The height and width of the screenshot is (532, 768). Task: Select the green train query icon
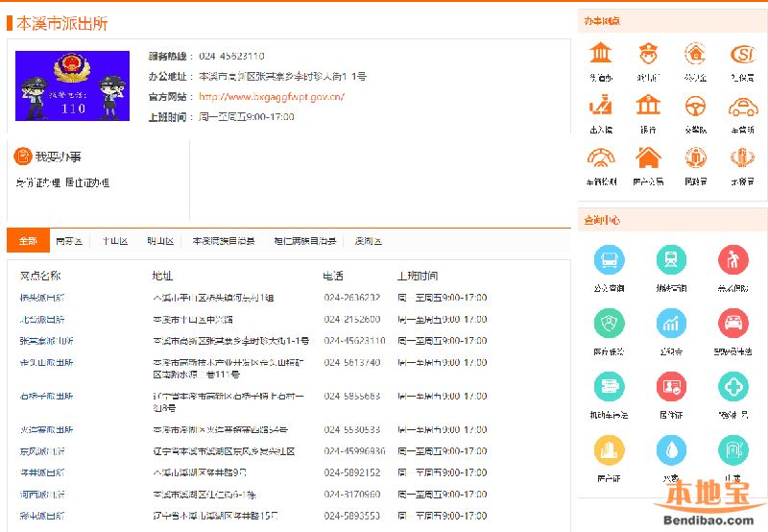[671, 260]
